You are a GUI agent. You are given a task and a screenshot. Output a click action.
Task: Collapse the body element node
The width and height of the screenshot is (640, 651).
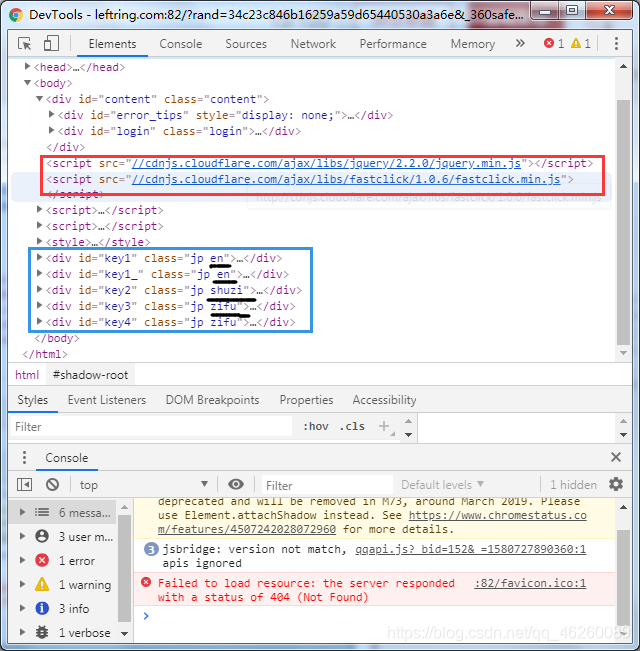pyautogui.click(x=27, y=82)
